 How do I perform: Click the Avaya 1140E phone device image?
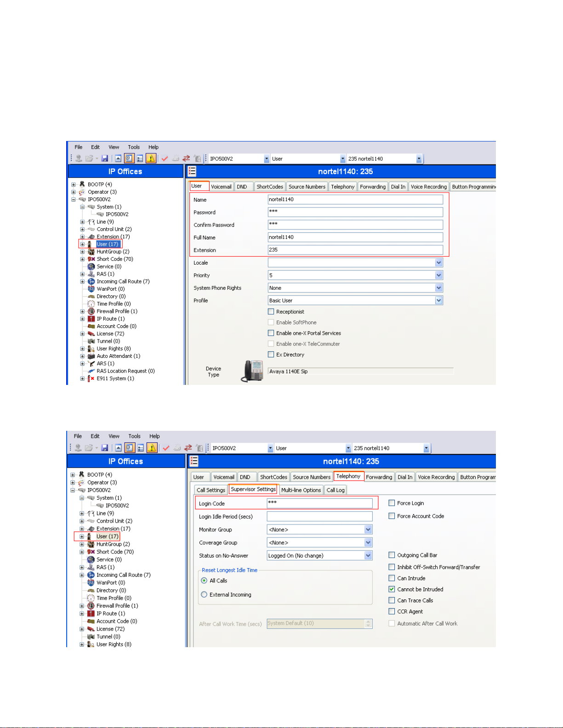[253, 371]
